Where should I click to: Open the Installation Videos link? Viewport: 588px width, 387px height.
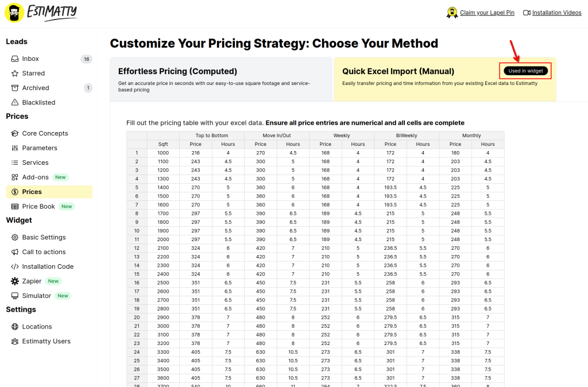click(x=556, y=13)
